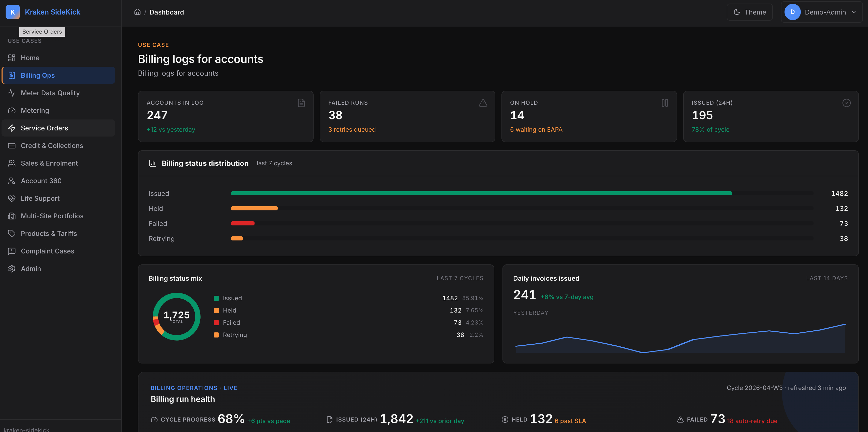The height and width of the screenshot is (432, 868).
Task: Click the gauge icon next to Cycle Progress
Action: [154, 420]
